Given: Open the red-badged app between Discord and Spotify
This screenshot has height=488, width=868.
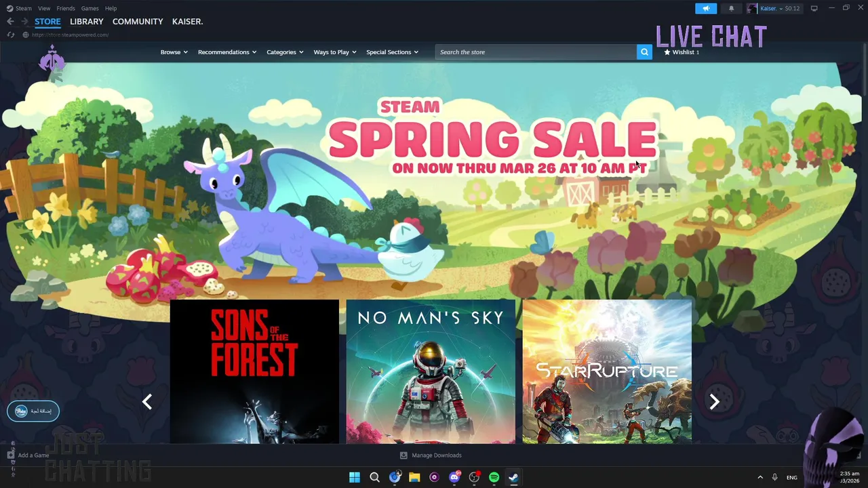Looking at the screenshot, I should click(474, 477).
